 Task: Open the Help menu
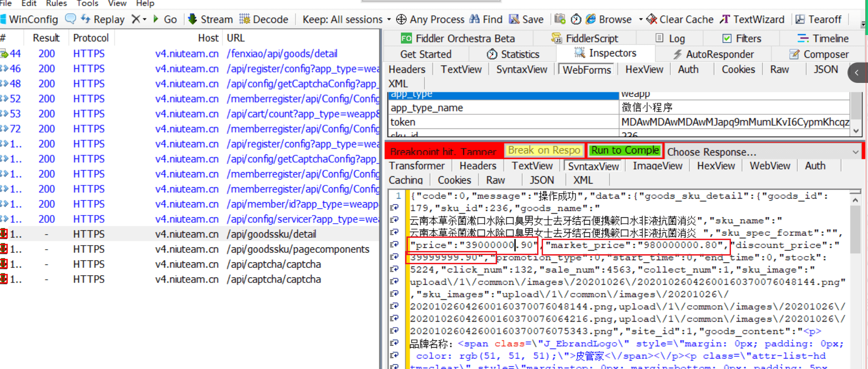click(x=145, y=4)
